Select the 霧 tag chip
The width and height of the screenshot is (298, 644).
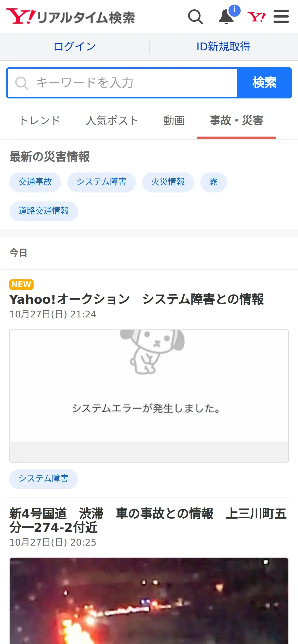(213, 182)
